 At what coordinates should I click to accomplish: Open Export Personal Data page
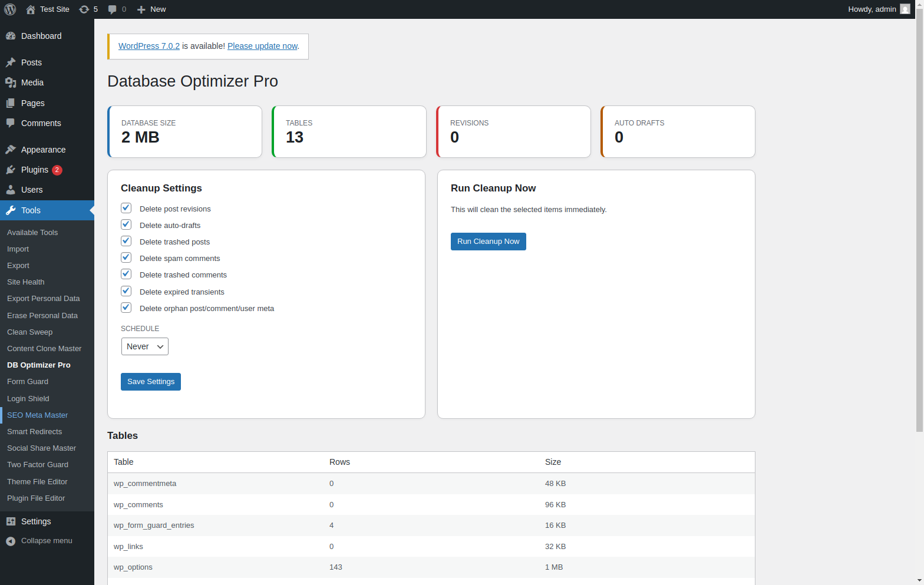(44, 299)
